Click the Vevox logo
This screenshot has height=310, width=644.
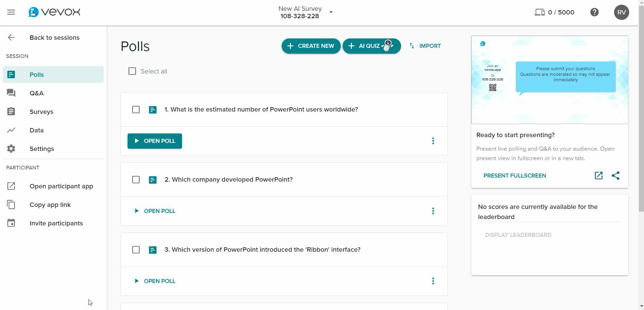54,12
